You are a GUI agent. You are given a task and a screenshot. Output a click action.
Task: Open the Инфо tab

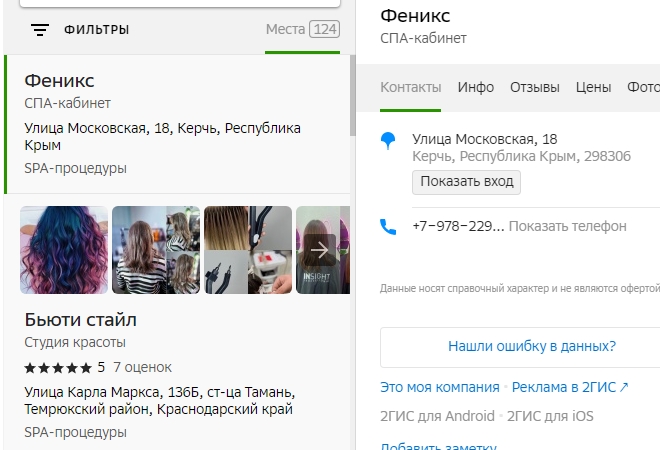click(x=476, y=87)
